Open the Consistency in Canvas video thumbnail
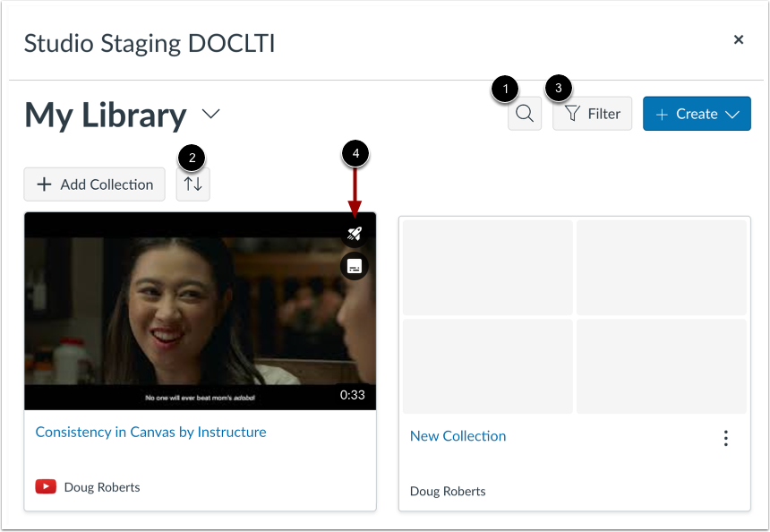The height and width of the screenshot is (532, 770). click(x=200, y=311)
